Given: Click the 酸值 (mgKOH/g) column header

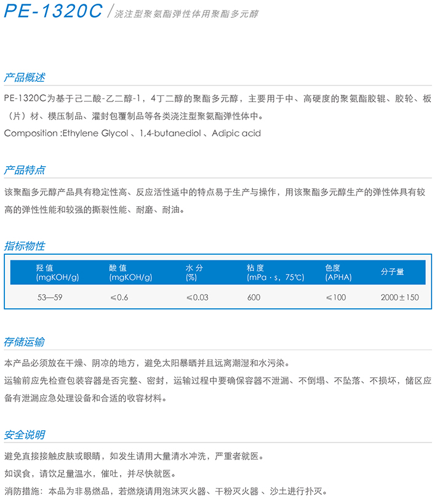Looking at the screenshot, I should [130, 273].
